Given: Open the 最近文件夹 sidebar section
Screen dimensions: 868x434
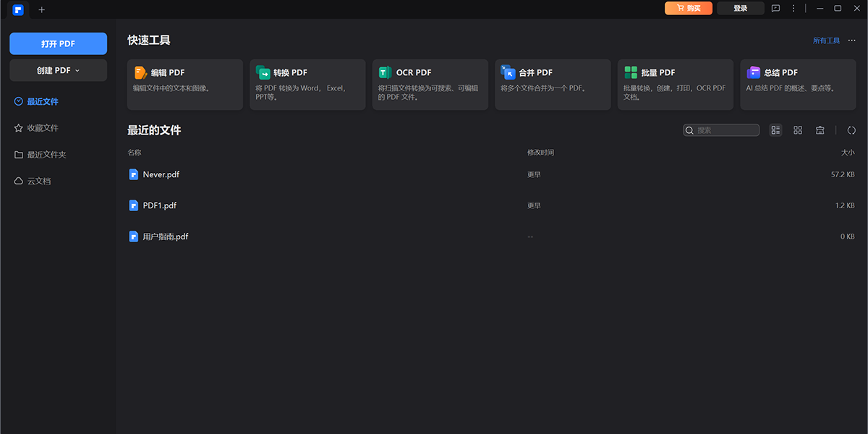Looking at the screenshot, I should pos(46,155).
